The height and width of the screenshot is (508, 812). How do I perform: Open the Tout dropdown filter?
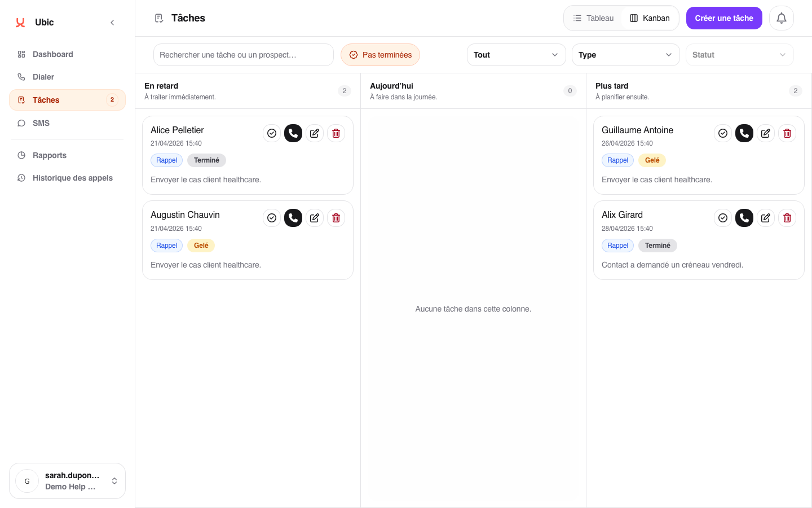[516, 55]
